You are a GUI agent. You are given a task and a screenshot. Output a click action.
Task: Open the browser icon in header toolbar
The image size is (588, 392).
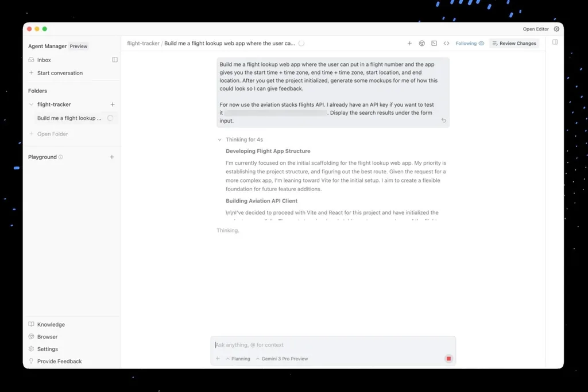pyautogui.click(x=422, y=44)
